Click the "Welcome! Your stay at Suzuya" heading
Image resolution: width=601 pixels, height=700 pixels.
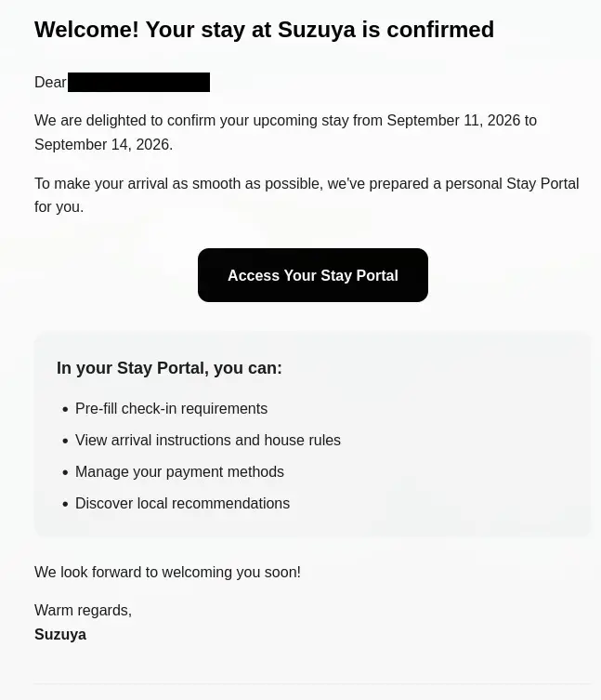point(264,30)
